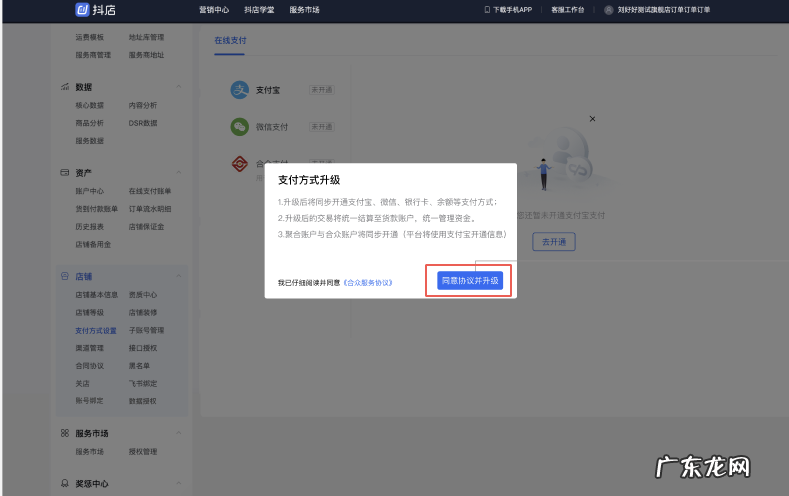
Task: Click 未开通 tag beside 支付宝
Action: pyautogui.click(x=322, y=90)
